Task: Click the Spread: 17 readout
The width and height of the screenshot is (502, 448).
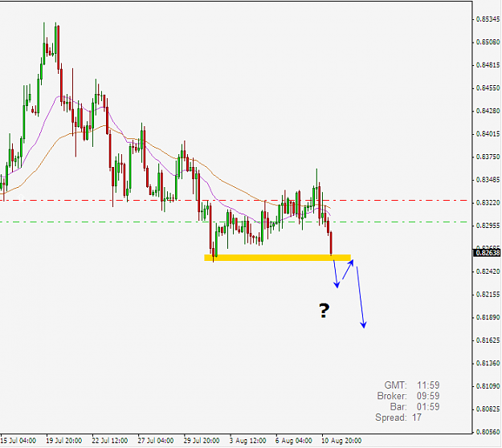Action: (398, 417)
